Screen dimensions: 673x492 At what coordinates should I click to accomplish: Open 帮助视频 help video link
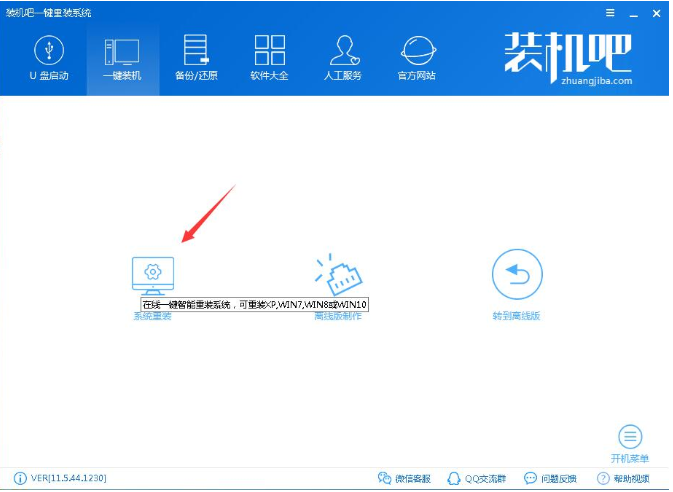[624, 479]
